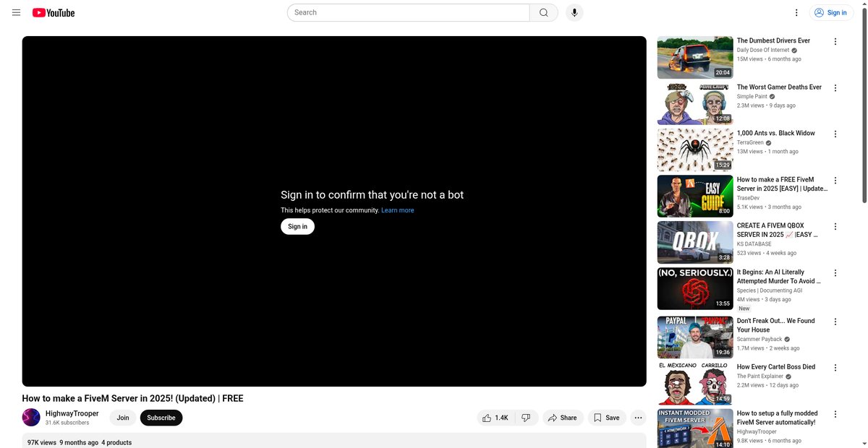Open How Every Cartel Boss Died thumbnail
The width and height of the screenshot is (868, 448).
pyautogui.click(x=695, y=383)
